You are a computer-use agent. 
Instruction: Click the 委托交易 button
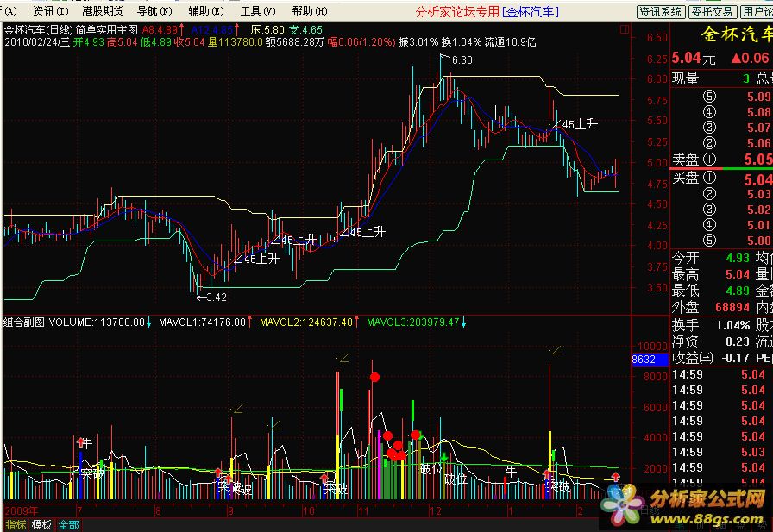[x=713, y=11]
